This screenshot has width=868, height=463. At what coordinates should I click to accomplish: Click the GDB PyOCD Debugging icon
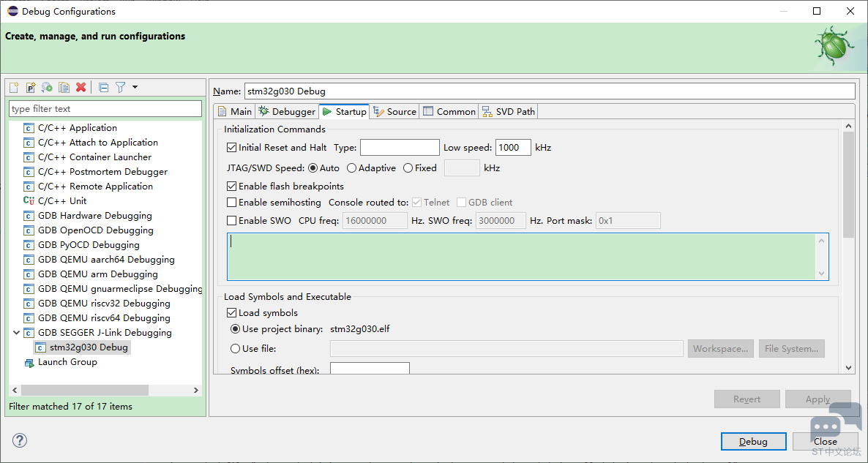(x=29, y=245)
